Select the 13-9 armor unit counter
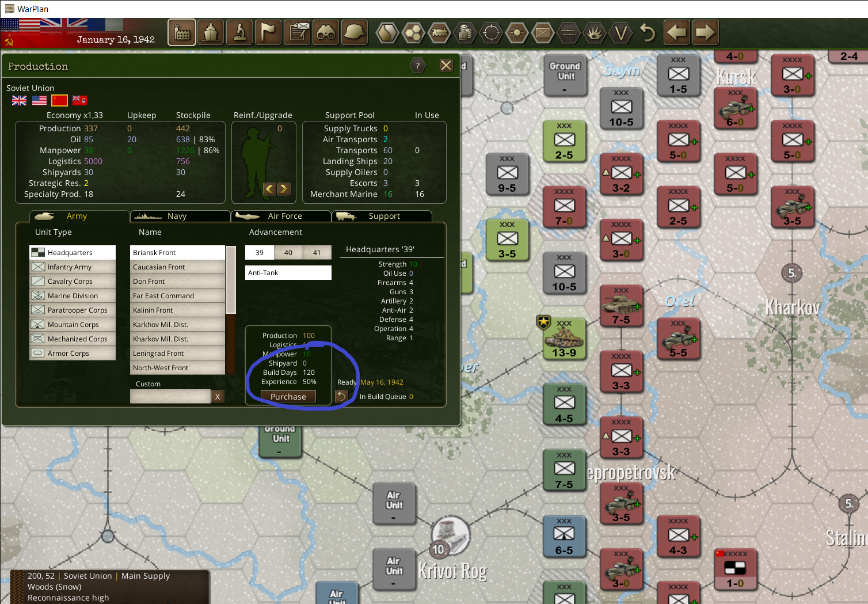The image size is (868, 604). point(564,339)
